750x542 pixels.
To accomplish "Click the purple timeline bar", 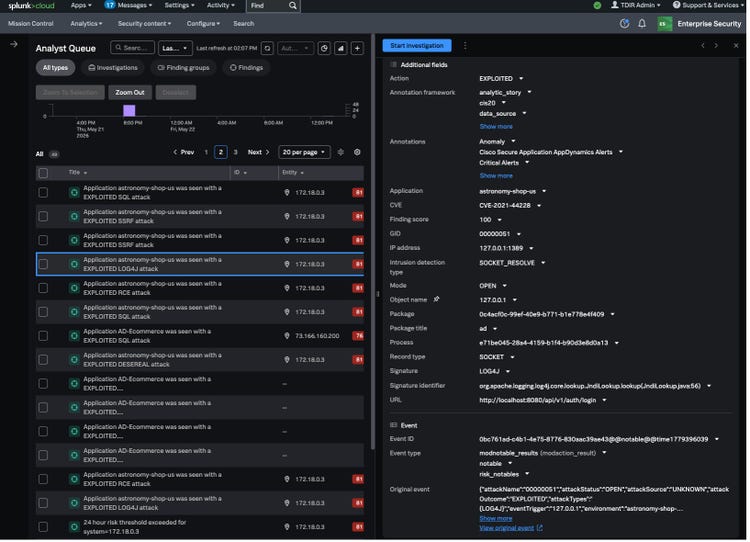I will point(130,111).
